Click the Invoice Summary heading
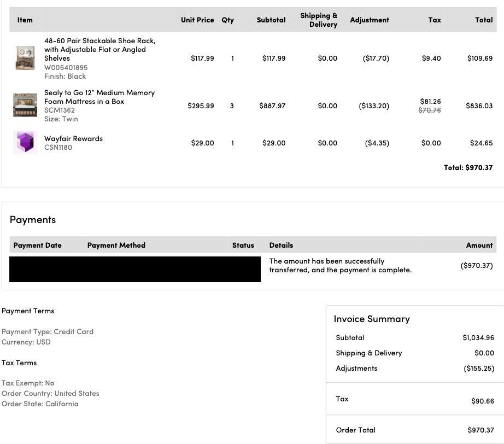The image size is (504, 444). click(x=372, y=319)
